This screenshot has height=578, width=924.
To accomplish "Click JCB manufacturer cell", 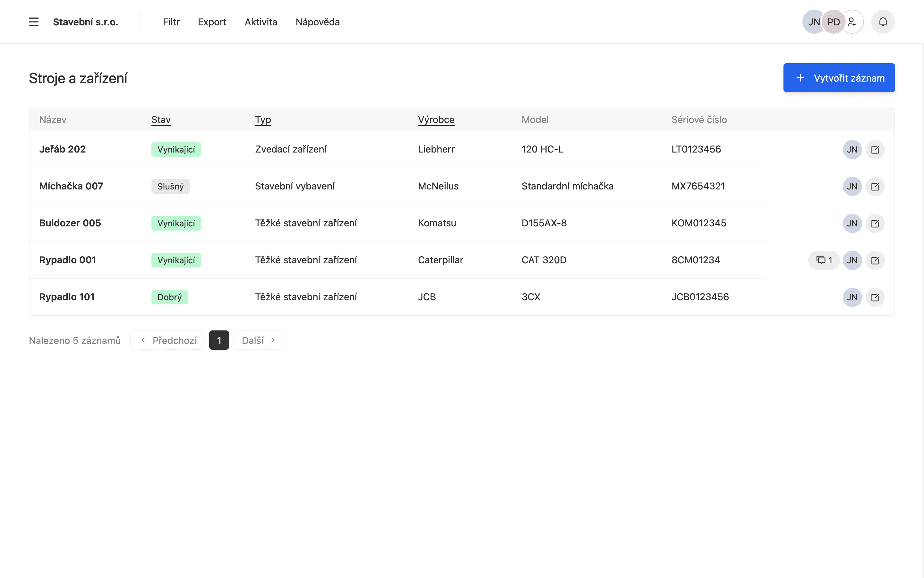I will 426,297.
